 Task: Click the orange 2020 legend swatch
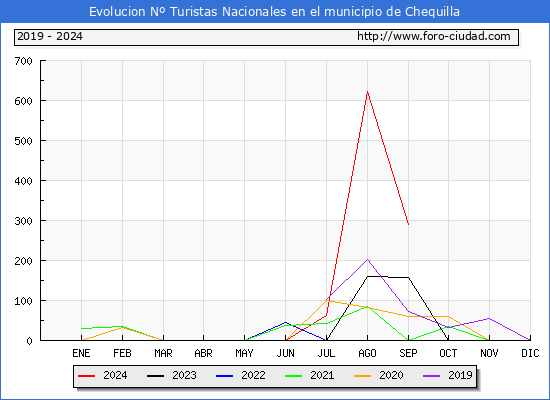point(363,376)
